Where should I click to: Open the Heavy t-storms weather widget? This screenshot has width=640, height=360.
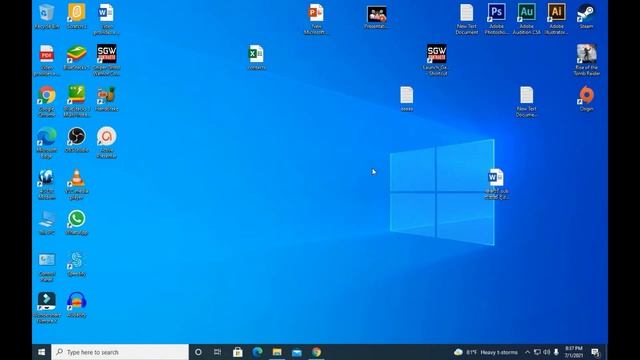(486, 352)
